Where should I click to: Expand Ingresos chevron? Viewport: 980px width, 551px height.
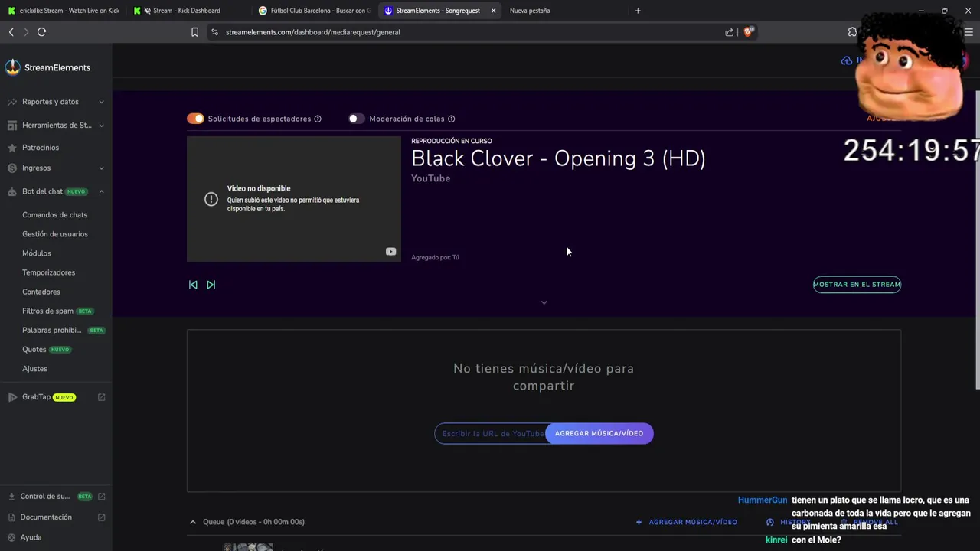pos(102,168)
